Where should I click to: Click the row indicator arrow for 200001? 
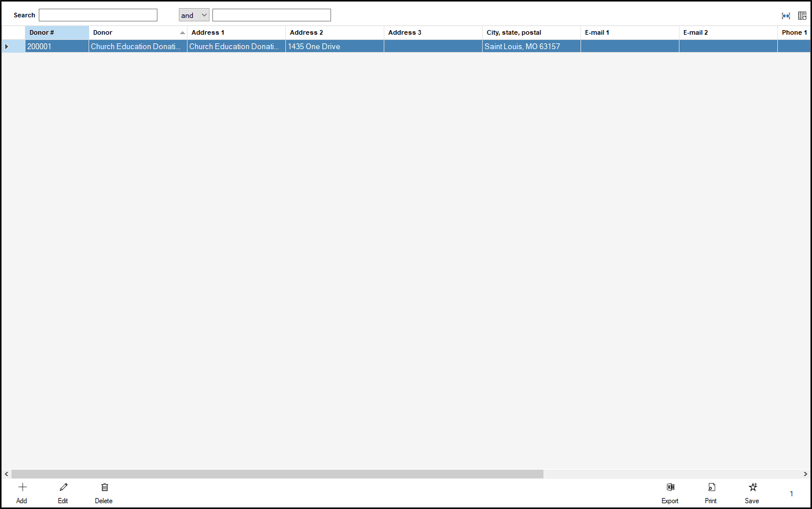[7, 46]
